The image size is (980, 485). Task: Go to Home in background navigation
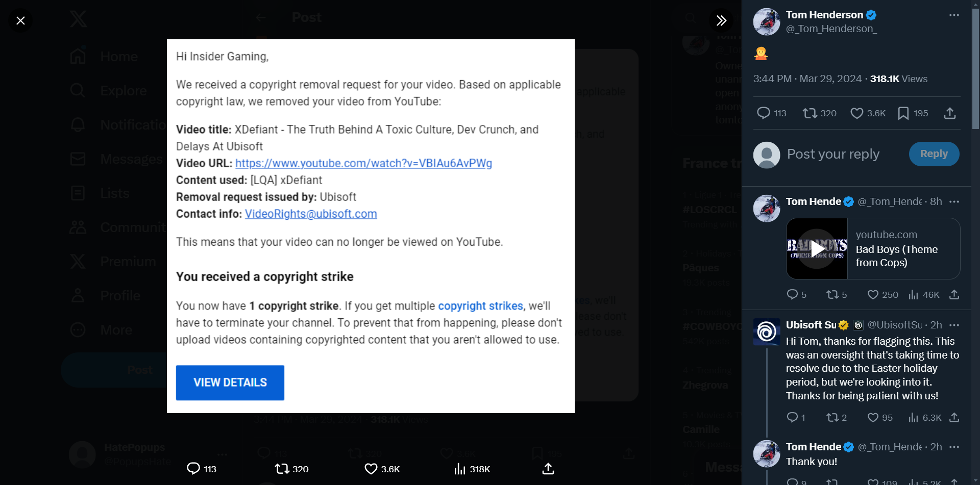coord(105,57)
